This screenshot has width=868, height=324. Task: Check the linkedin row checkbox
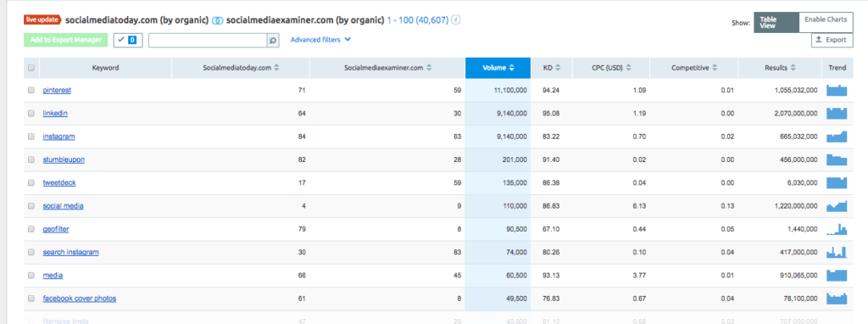click(x=31, y=114)
